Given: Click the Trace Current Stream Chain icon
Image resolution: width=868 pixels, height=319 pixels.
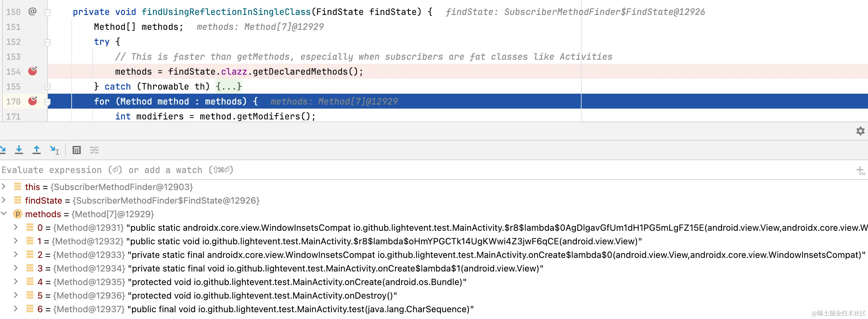Looking at the screenshot, I should pos(94,150).
